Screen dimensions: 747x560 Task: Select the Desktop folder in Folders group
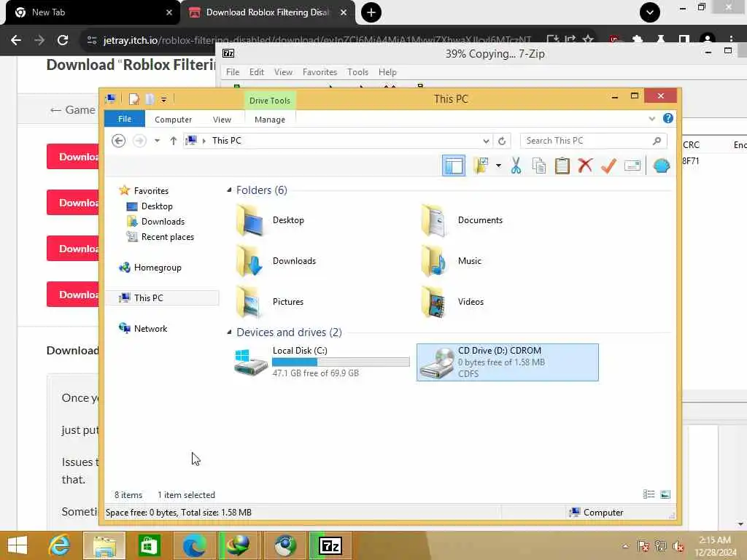[x=271, y=220]
